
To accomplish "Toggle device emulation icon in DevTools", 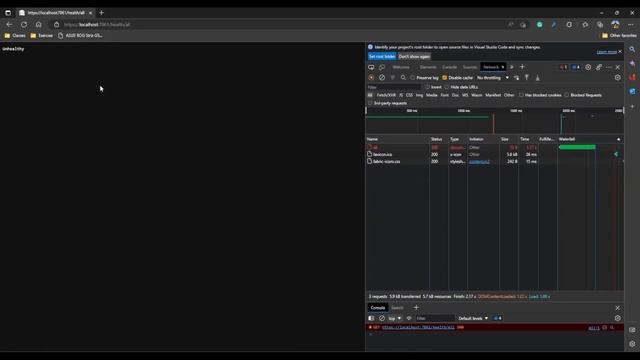I will coord(382,67).
